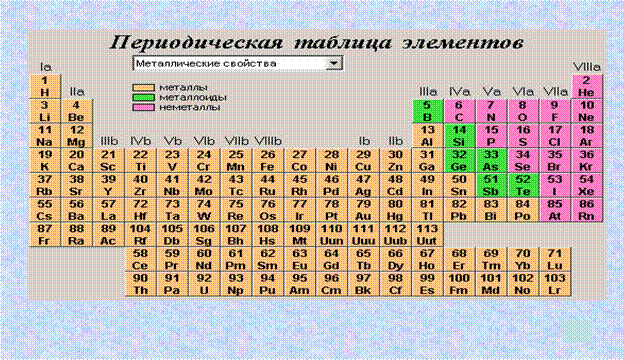Select the tungsten cell 74 W

point(204,210)
